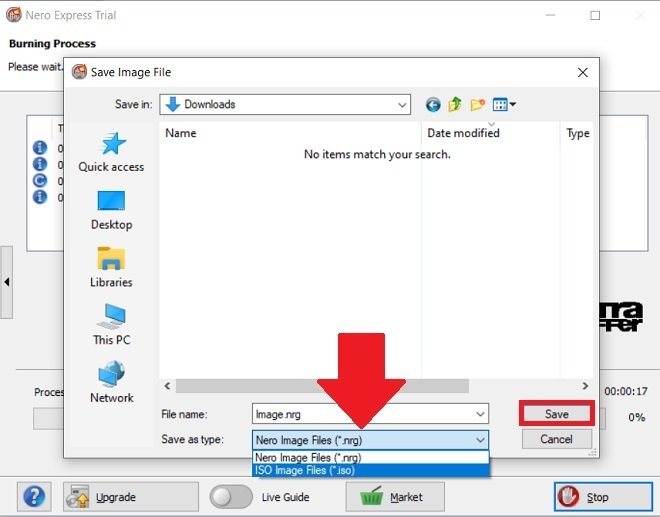Click the first info icon in the log list
This screenshot has width=660, height=517.
[40, 147]
